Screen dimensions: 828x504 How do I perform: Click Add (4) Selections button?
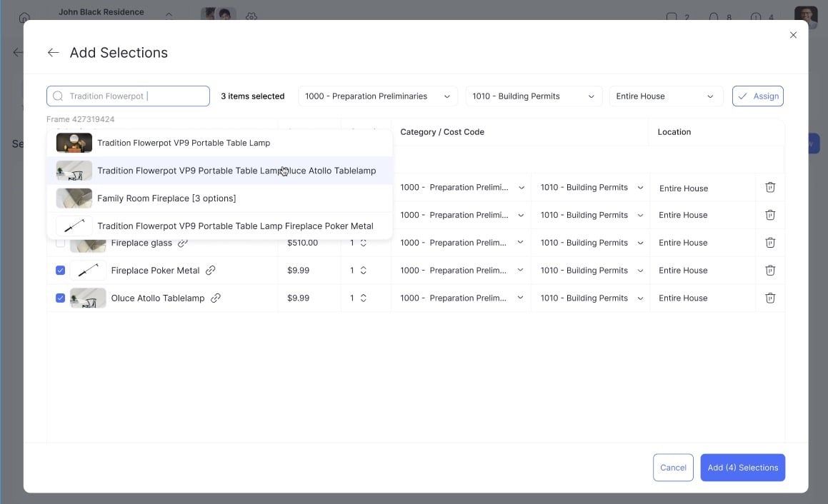point(742,468)
